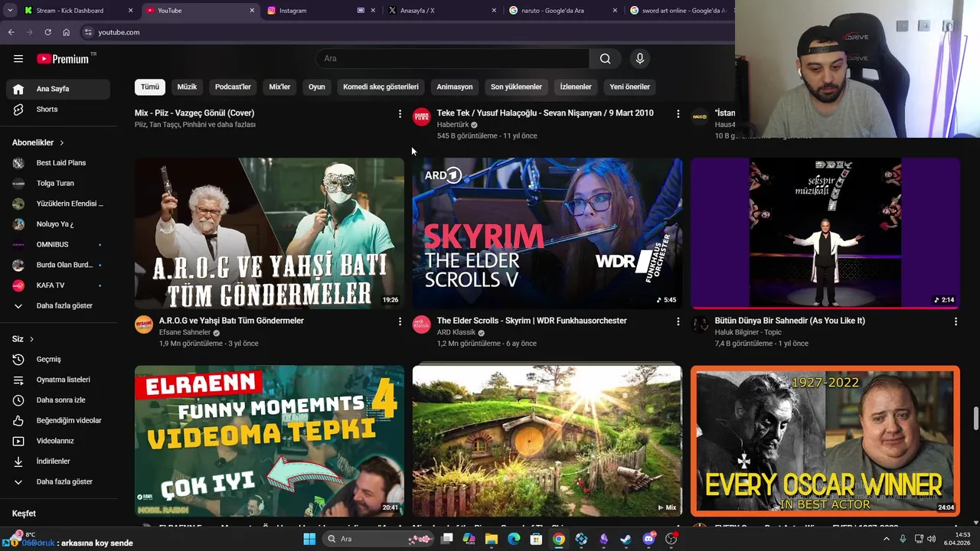The height and width of the screenshot is (551, 980).
Task: Open options for Teke Tek video
Action: point(678,114)
